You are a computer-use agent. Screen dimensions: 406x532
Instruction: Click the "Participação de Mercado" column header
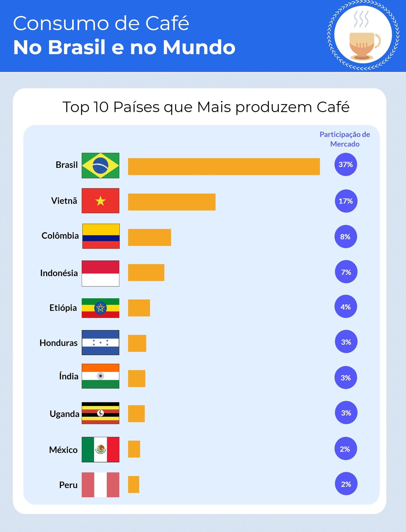tap(345, 139)
